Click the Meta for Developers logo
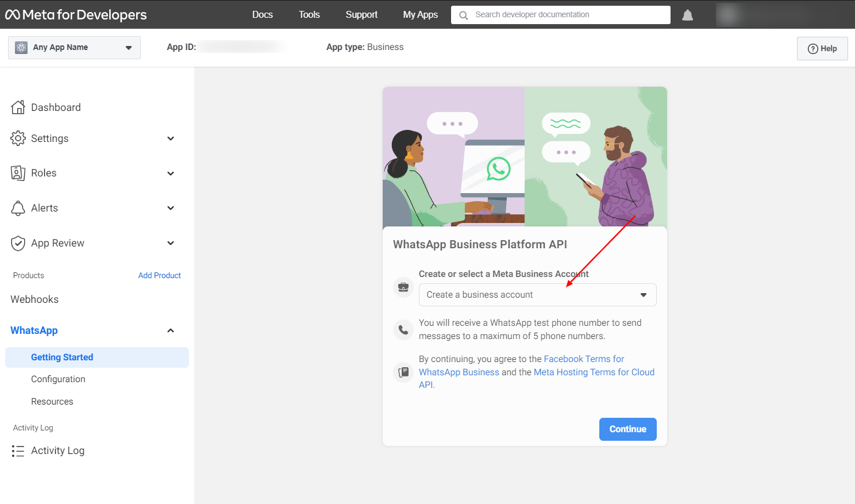The width and height of the screenshot is (855, 504). (76, 14)
